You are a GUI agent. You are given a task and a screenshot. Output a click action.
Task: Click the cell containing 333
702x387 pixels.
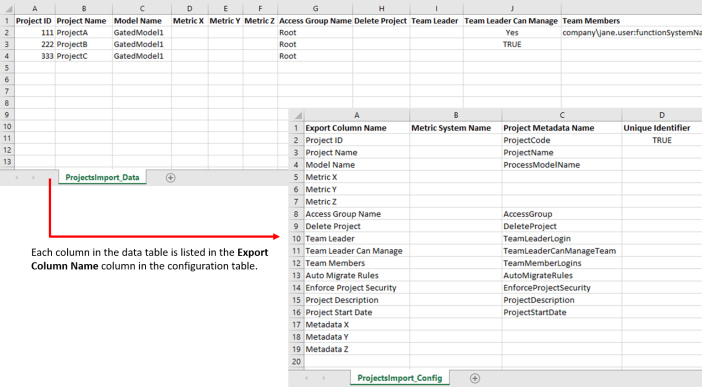tap(34, 56)
